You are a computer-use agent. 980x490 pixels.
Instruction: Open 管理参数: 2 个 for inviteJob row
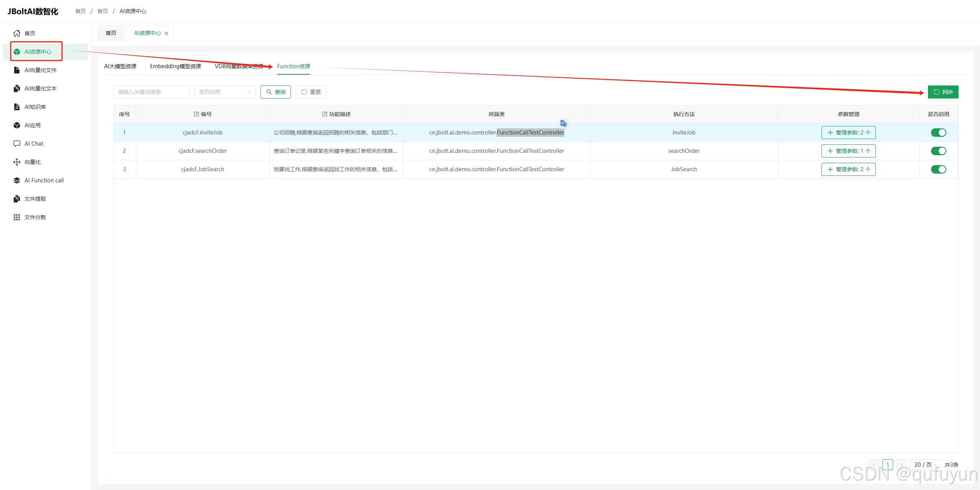[848, 133]
